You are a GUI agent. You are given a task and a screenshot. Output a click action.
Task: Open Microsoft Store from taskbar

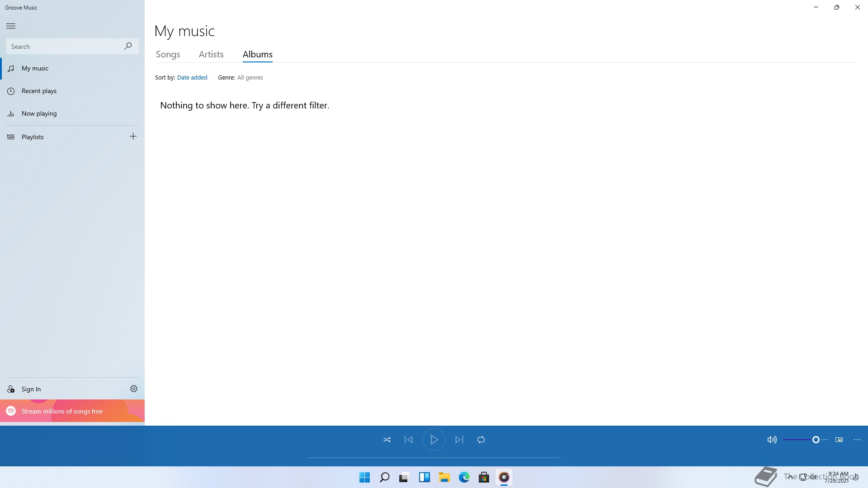tap(484, 477)
